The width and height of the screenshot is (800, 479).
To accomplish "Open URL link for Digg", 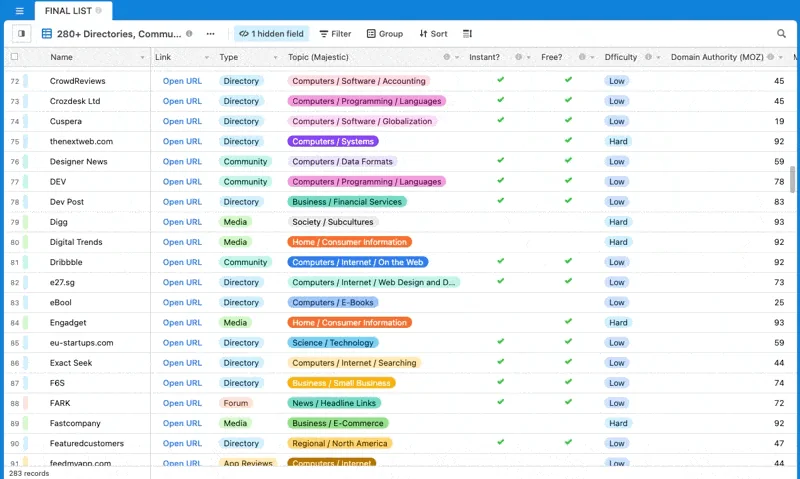I will [x=182, y=222].
